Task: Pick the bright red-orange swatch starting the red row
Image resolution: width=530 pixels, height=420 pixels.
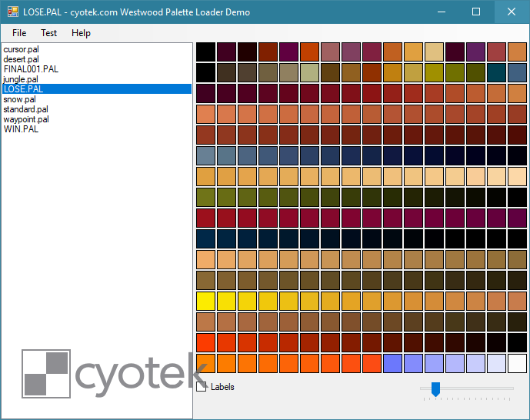Action: (x=205, y=342)
